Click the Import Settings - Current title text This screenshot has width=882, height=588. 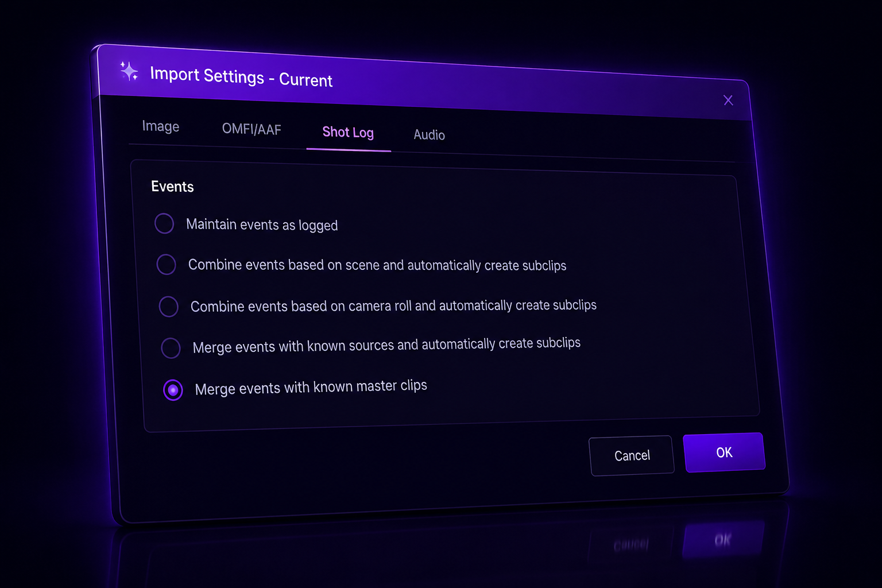[x=241, y=77]
